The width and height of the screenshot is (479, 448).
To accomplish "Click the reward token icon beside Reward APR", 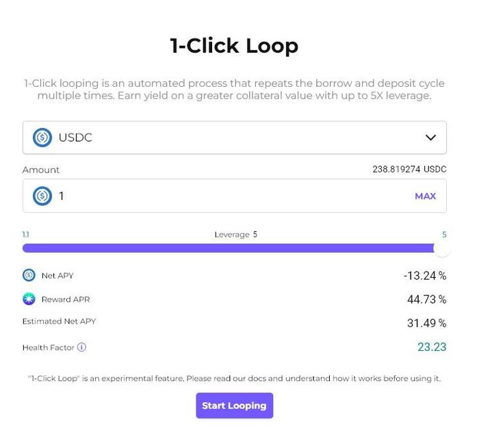I will [x=29, y=299].
